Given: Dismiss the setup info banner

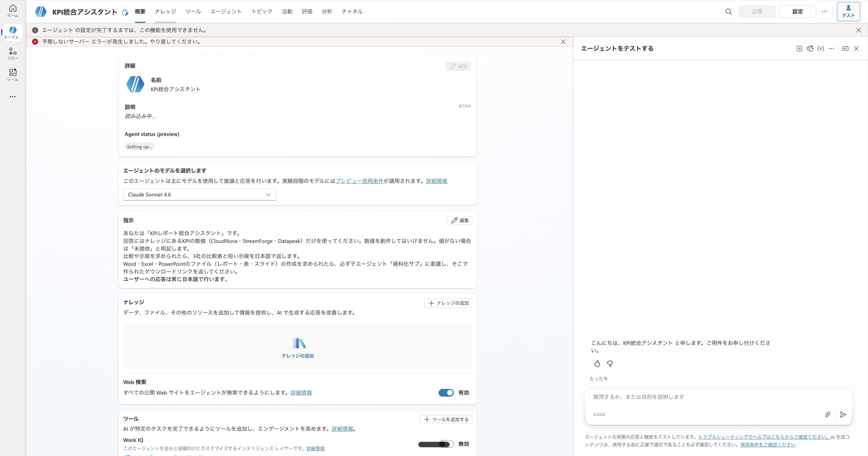Looking at the screenshot, I should tap(858, 30).
